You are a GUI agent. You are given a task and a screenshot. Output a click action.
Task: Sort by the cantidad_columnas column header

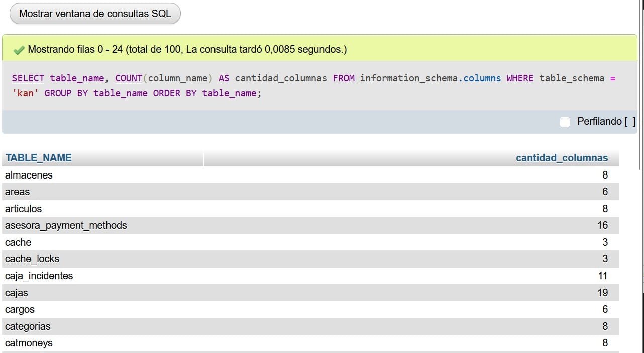click(562, 157)
